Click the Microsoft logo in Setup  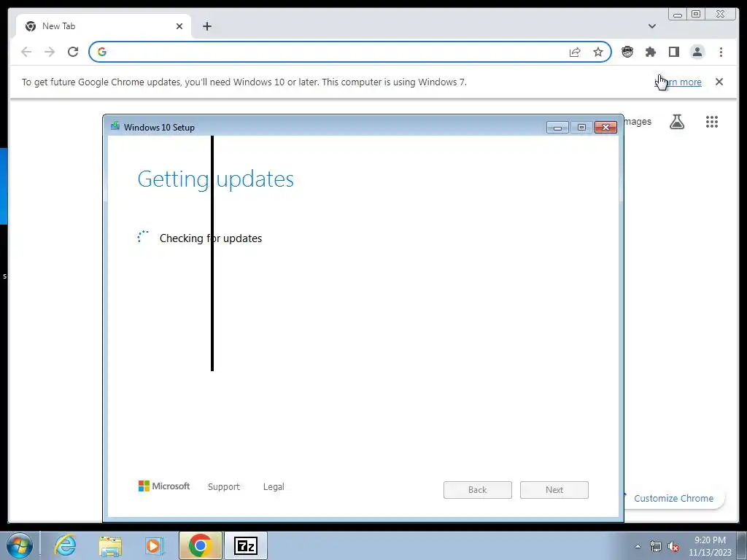click(x=164, y=486)
